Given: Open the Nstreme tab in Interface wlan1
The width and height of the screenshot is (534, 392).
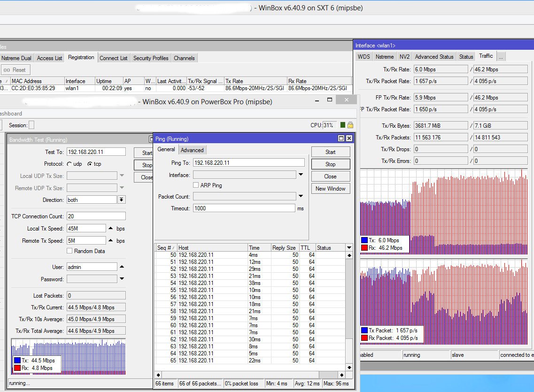Looking at the screenshot, I should [385, 57].
